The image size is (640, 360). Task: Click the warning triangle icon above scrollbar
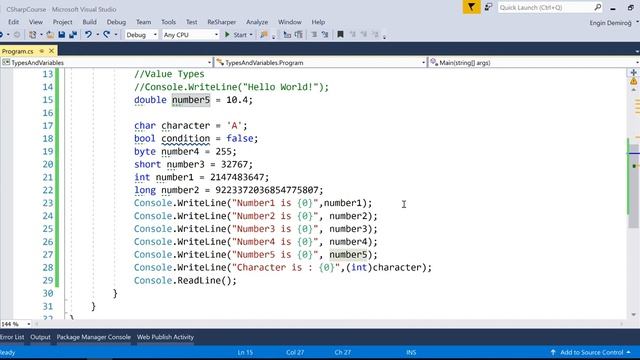[633, 82]
